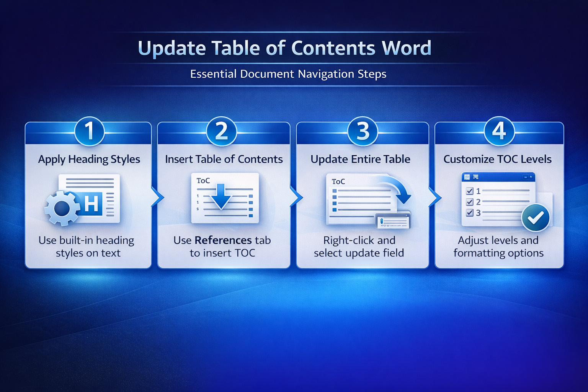Select the Apply Heading Styles title

pyautogui.click(x=89, y=159)
